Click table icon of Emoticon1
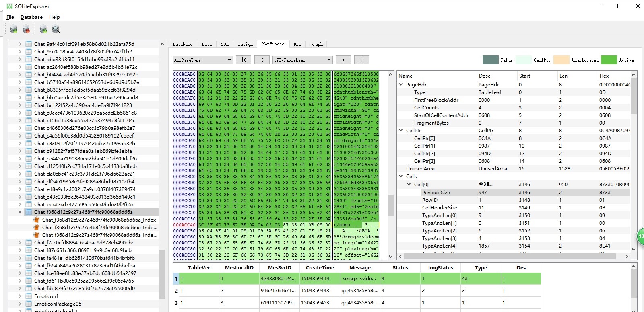Viewport: 644px width, 312px height. [x=29, y=296]
